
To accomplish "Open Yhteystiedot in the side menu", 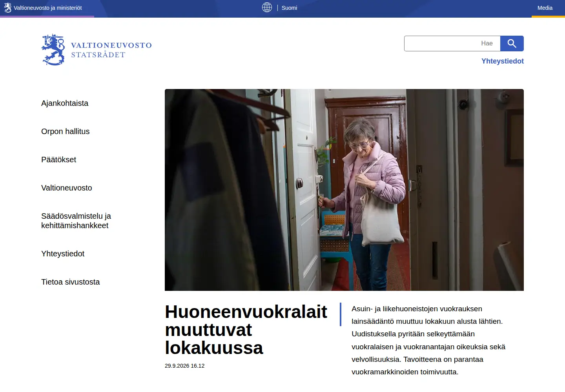I will [63, 254].
